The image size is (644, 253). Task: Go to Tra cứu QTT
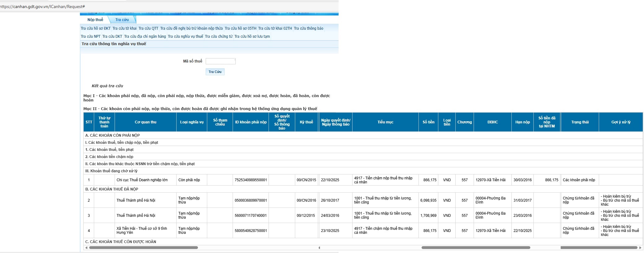click(148, 28)
